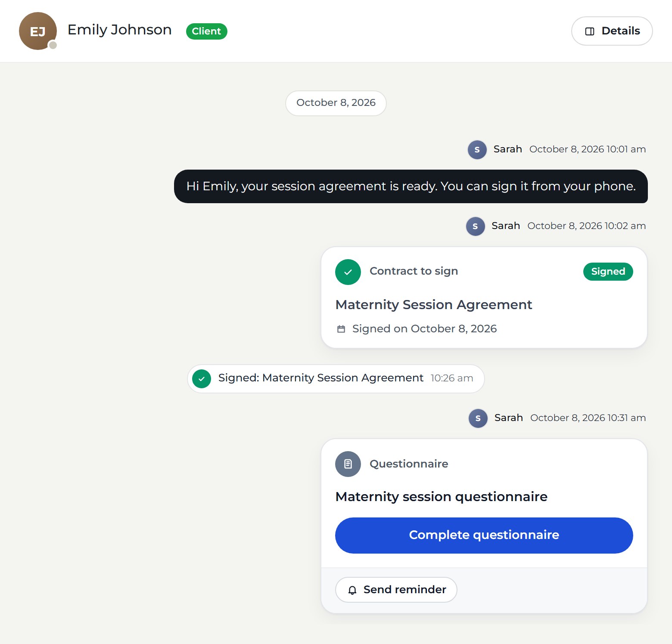
Task: Click the Signed on October 8, 2026 text
Action: point(424,329)
